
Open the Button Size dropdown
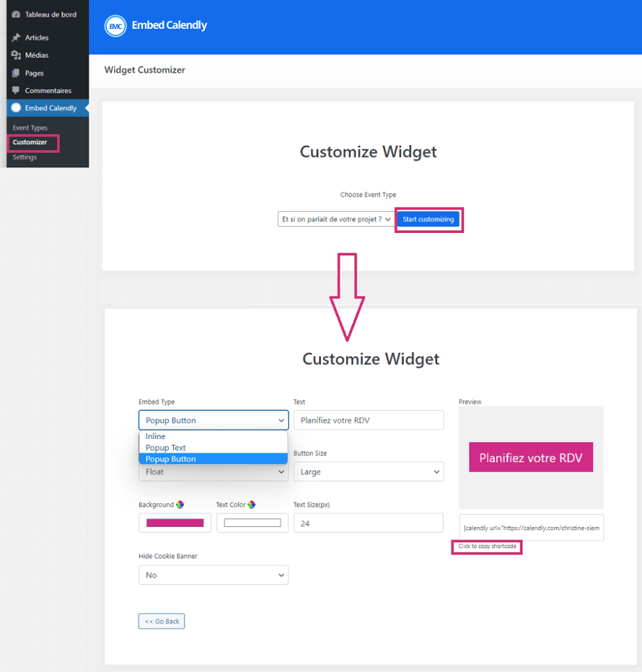coord(368,471)
